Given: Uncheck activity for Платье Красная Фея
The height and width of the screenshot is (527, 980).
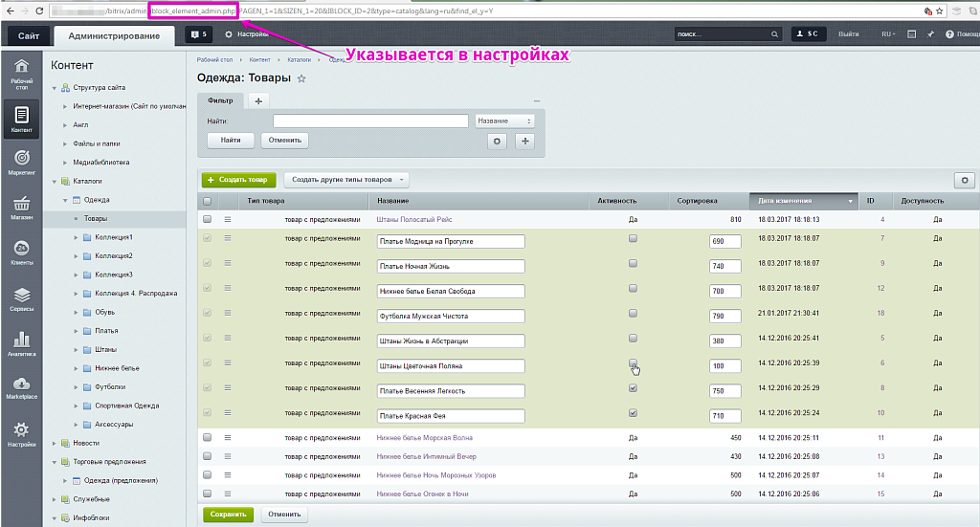Looking at the screenshot, I should click(x=633, y=413).
